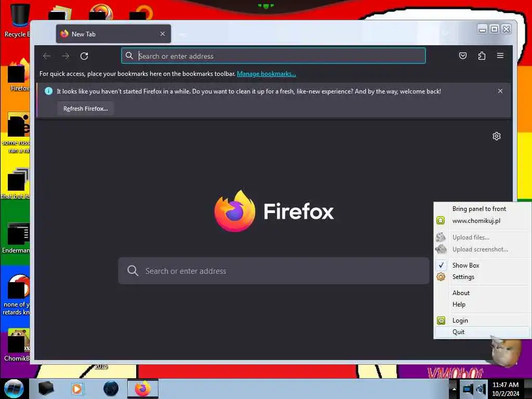Image resolution: width=532 pixels, height=399 pixels.
Task: Open the dark globe taskbar icon
Action: 111,389
